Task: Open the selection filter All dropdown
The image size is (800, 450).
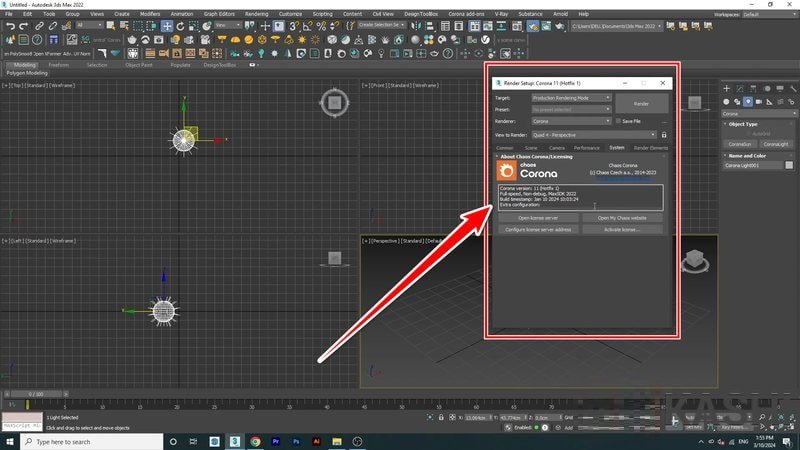Action: coord(89,25)
